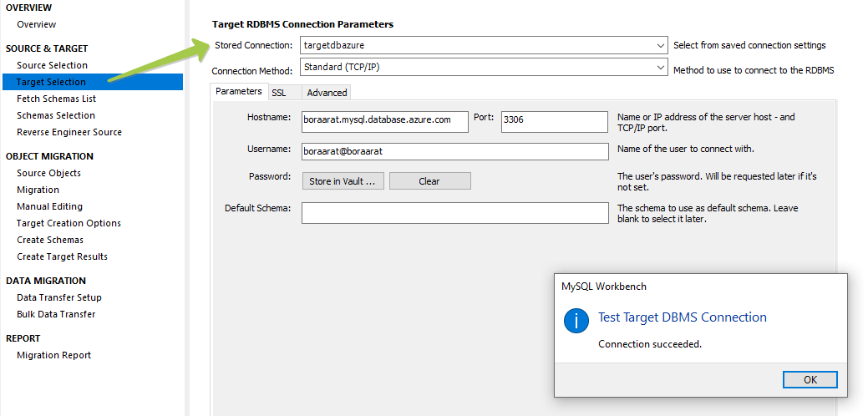868x416 pixels.
Task: Click the SOURCE & TARGET section header
Action: point(47,48)
